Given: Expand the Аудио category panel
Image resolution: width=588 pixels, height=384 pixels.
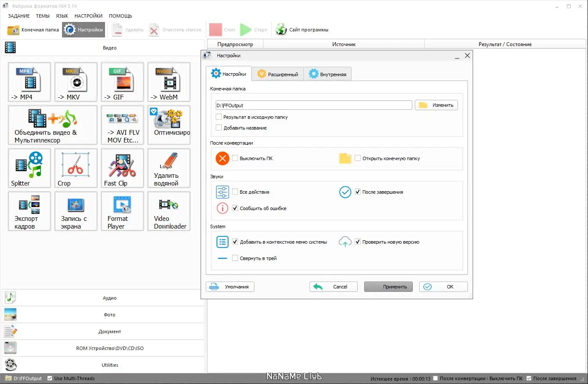Looking at the screenshot, I should pos(103,298).
